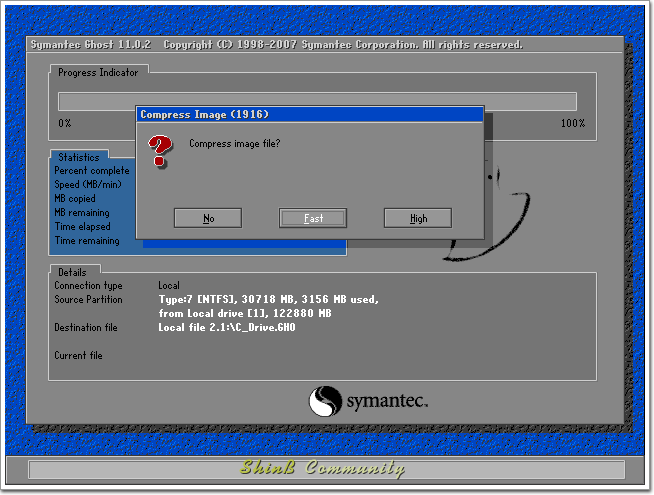Screen dimensions: 654x495
Task: Select the 'Speed (MB/min)' label
Action: [x=88, y=184]
